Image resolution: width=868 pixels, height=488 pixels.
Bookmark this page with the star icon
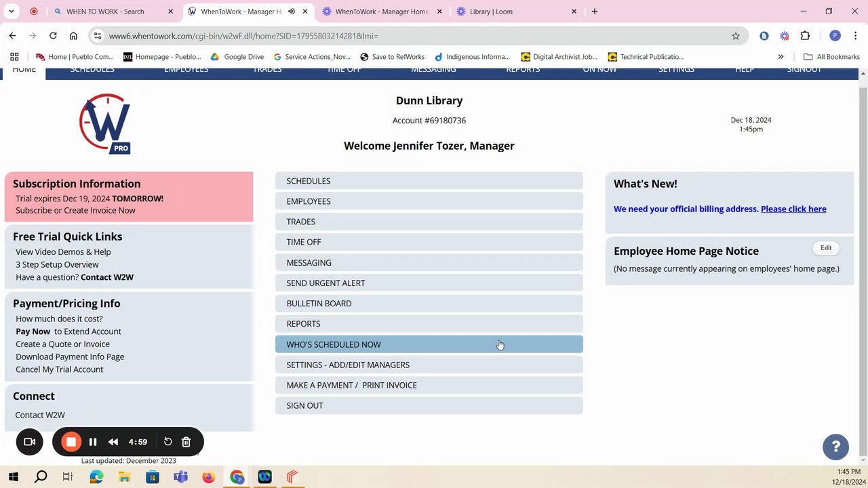(x=736, y=36)
